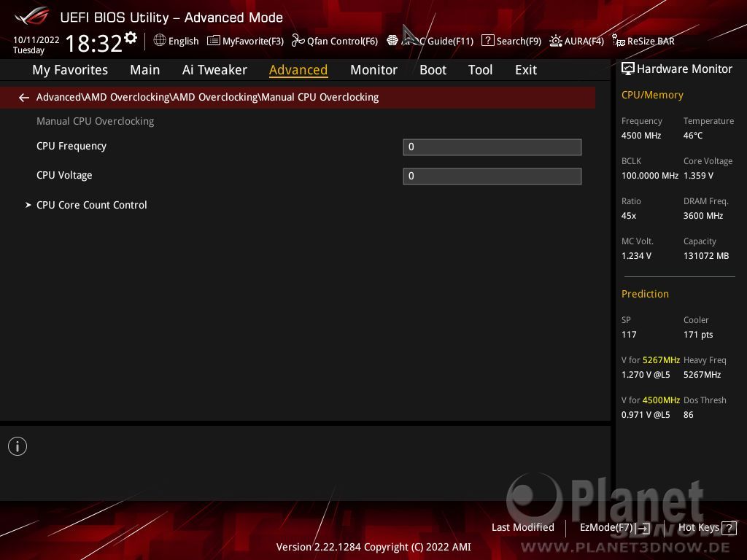Open the Boot tab
This screenshot has height=560, width=747.
point(433,70)
